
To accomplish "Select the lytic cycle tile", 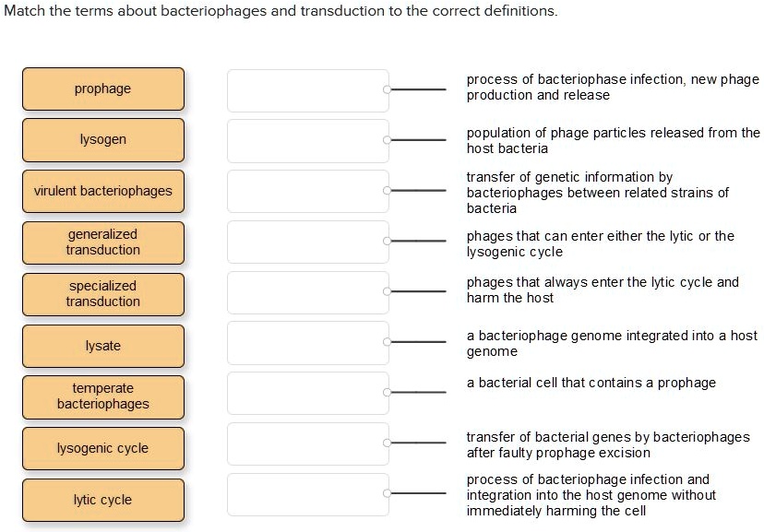I will click(102, 500).
